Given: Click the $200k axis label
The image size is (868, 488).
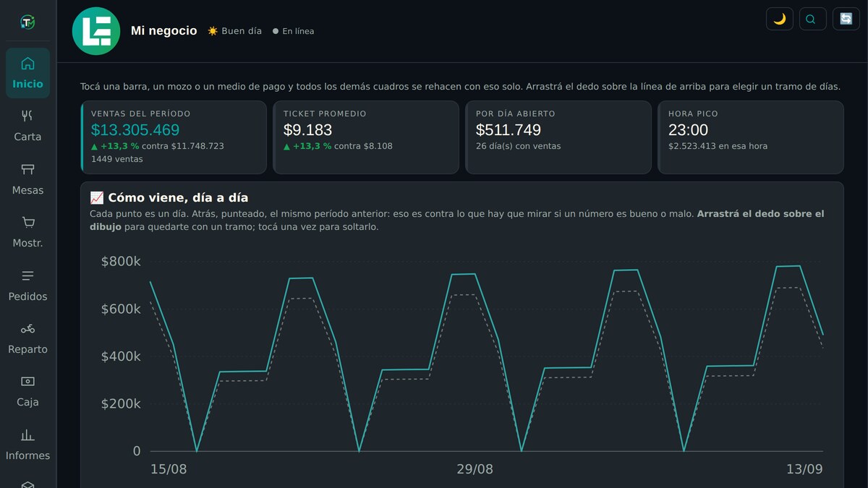Looking at the screenshot, I should tap(121, 403).
